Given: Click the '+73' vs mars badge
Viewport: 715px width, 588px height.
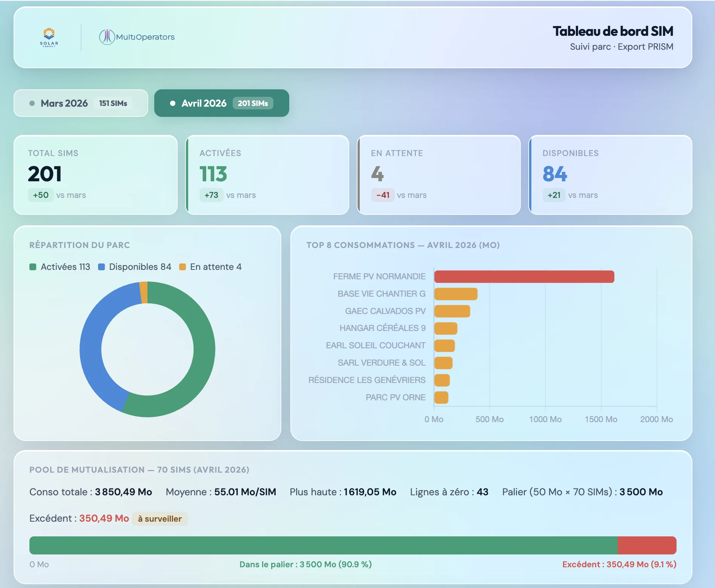Looking at the screenshot, I should pos(211,195).
